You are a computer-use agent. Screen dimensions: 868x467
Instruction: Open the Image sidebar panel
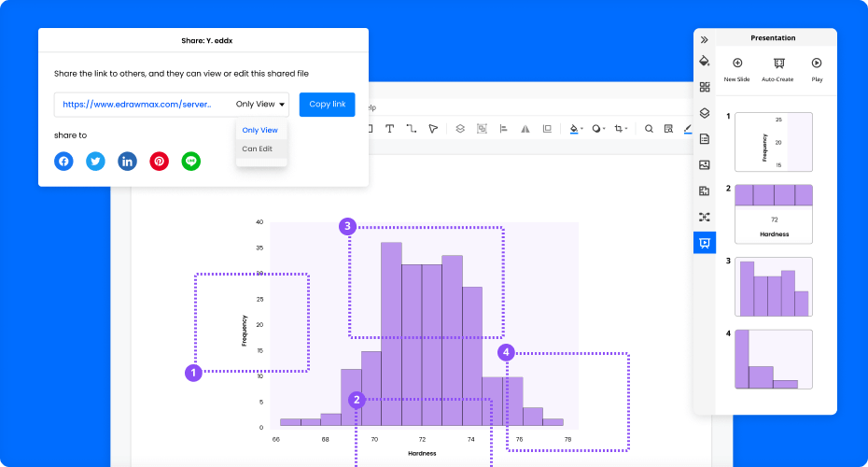point(704,164)
